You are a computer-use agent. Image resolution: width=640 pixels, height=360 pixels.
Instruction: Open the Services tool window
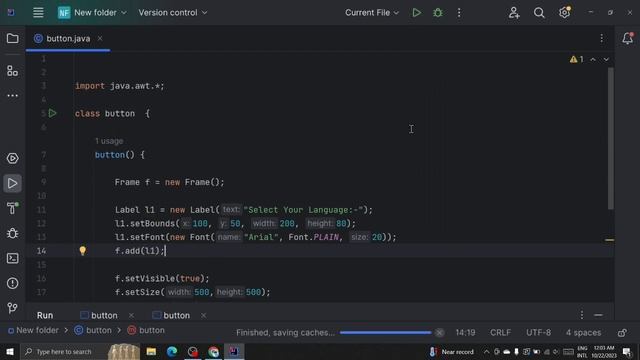pyautogui.click(x=12, y=158)
